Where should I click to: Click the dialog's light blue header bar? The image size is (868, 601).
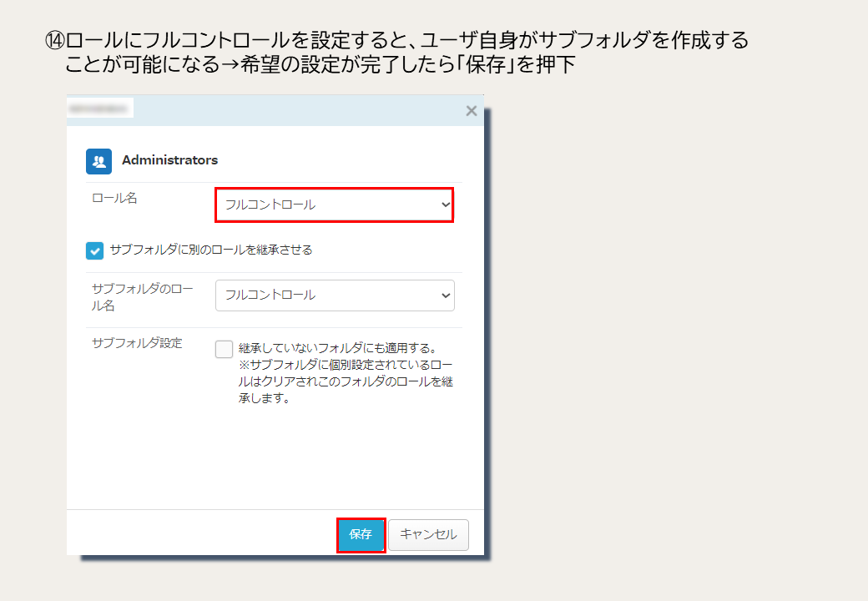click(275, 110)
